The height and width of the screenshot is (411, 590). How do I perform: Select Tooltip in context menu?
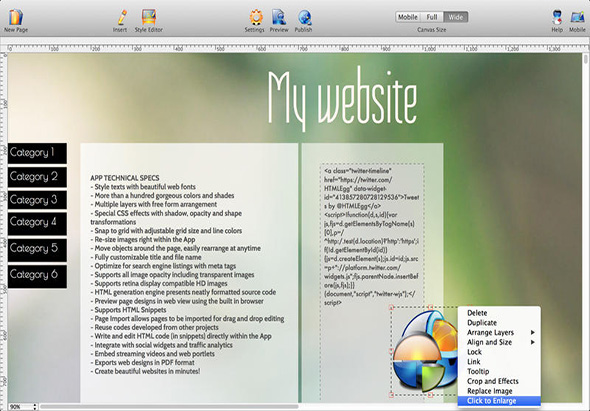[x=499, y=371]
